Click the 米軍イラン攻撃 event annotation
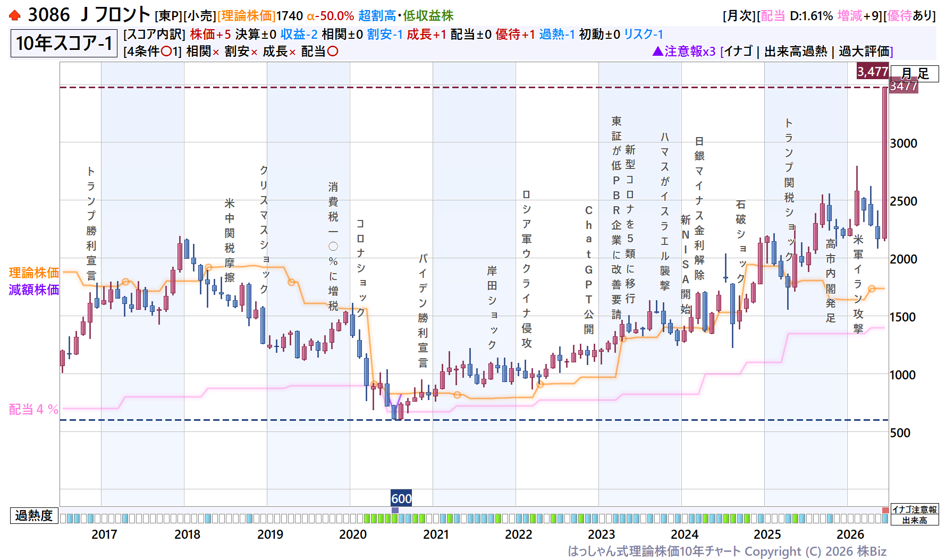Viewport: 946px width, 560px height. point(858,284)
